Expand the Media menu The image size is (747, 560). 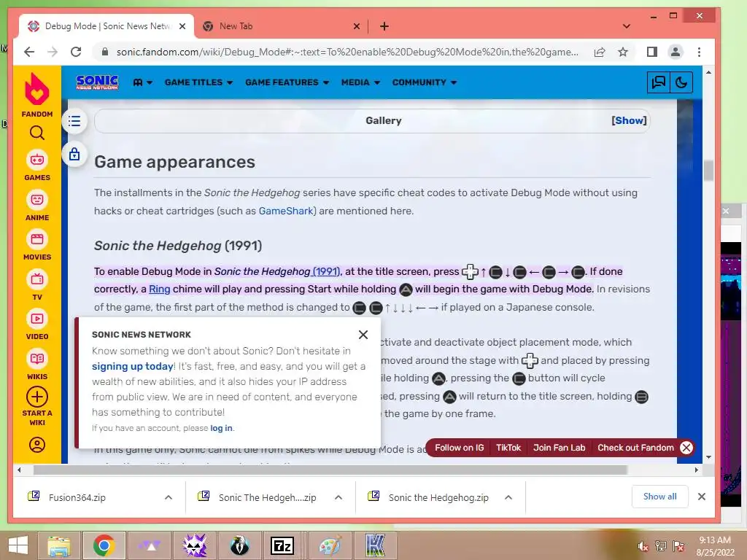click(360, 82)
